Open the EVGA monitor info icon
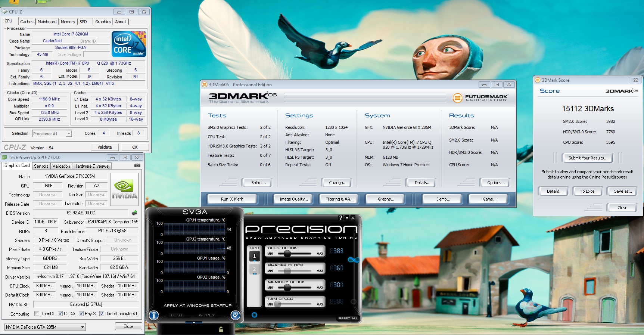The width and height of the screenshot is (644, 335). click(154, 315)
